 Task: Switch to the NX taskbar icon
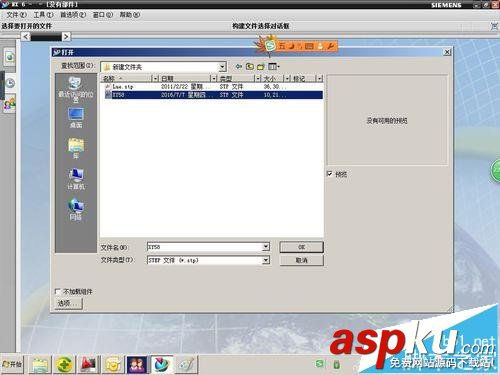coord(162,364)
